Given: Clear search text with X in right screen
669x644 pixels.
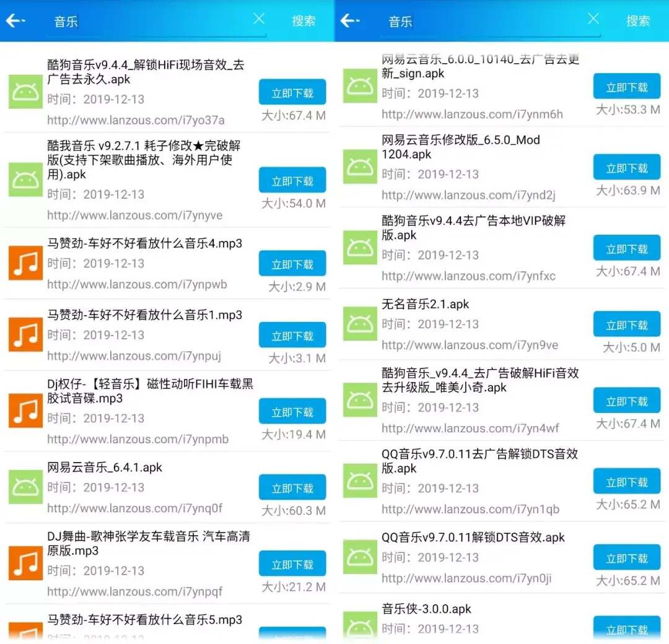Looking at the screenshot, I should coord(593,19).
